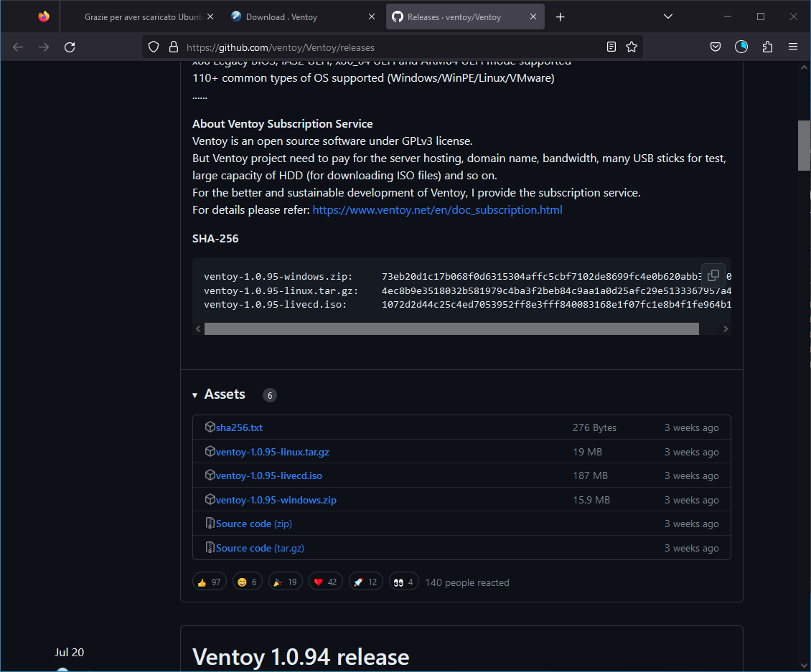Click the 15.9 MB size text
Screen dimensions: 811x672
point(591,500)
